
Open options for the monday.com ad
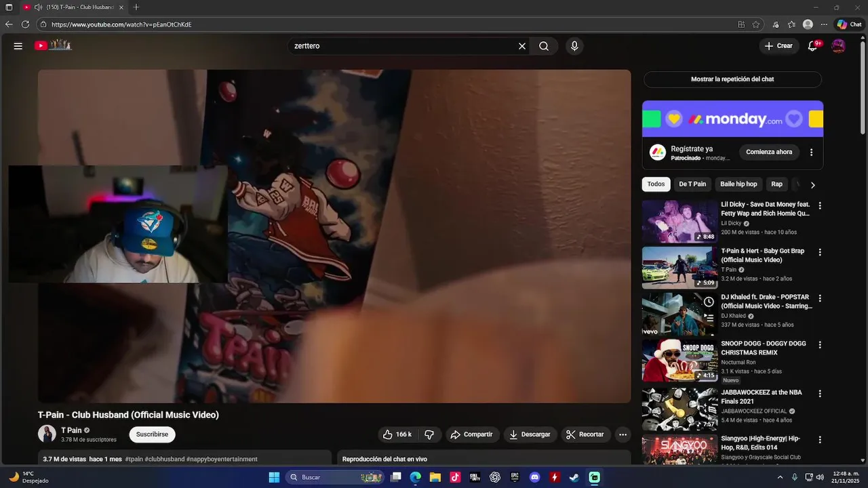(x=812, y=152)
